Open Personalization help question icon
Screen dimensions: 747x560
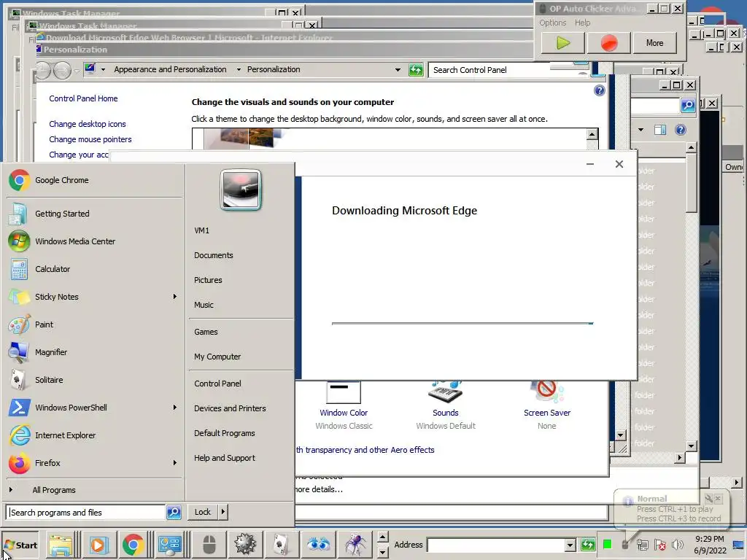coord(600,90)
